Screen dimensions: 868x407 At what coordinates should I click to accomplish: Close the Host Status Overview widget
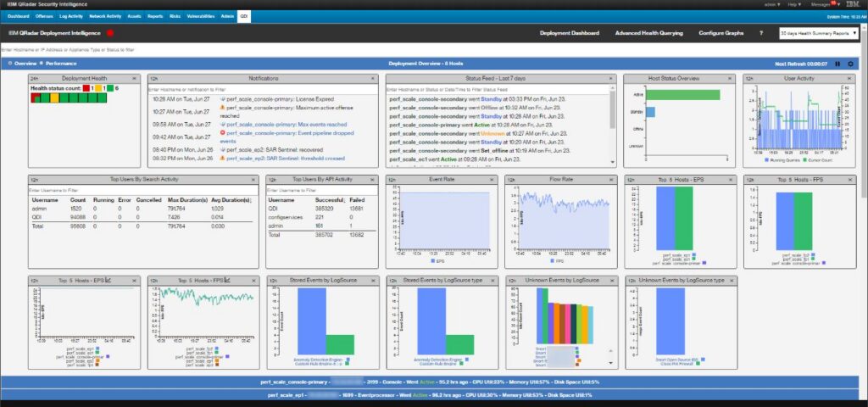pos(732,79)
